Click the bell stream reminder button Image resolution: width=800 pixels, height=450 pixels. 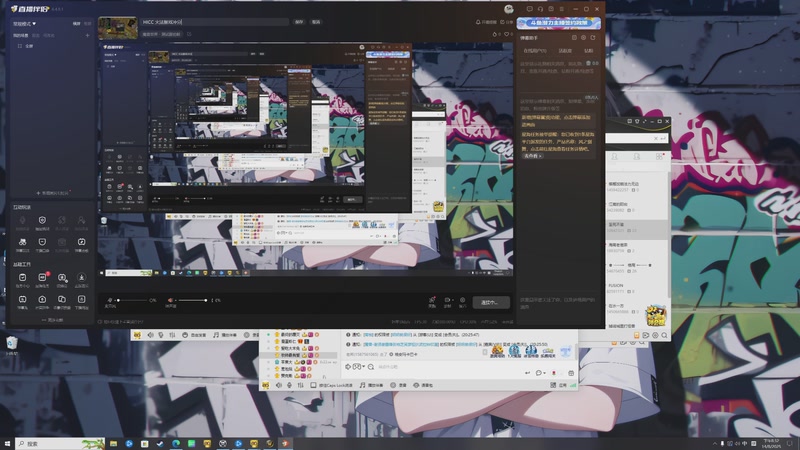coord(486,22)
